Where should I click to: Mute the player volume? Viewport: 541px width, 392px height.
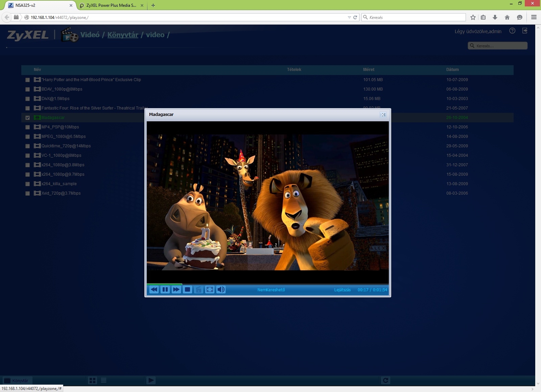[x=221, y=290]
